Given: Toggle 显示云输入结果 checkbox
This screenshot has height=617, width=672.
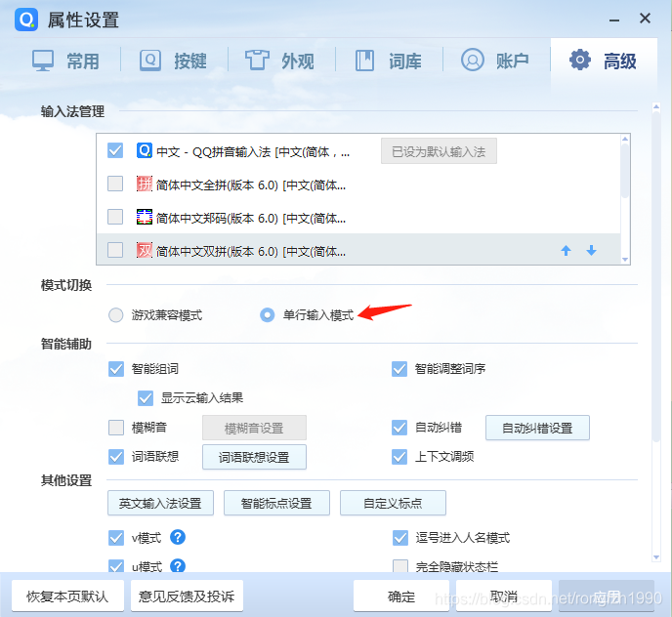Looking at the screenshot, I should click(x=146, y=398).
